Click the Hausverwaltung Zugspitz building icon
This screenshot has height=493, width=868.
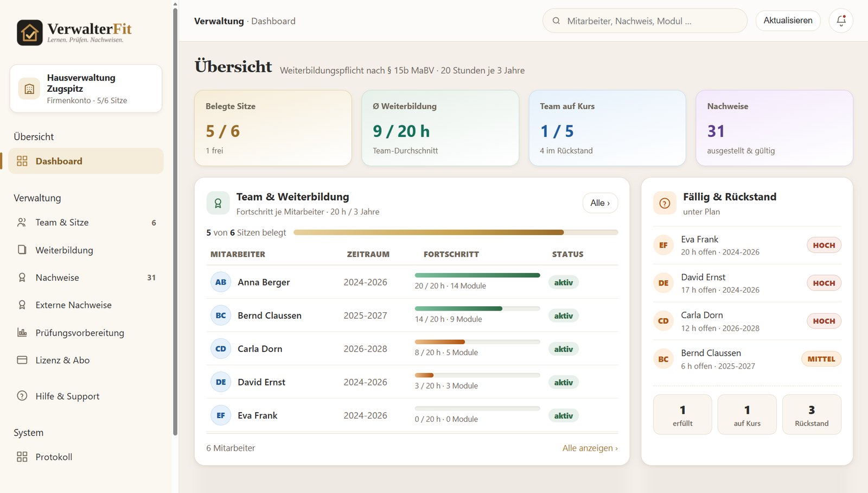click(29, 89)
